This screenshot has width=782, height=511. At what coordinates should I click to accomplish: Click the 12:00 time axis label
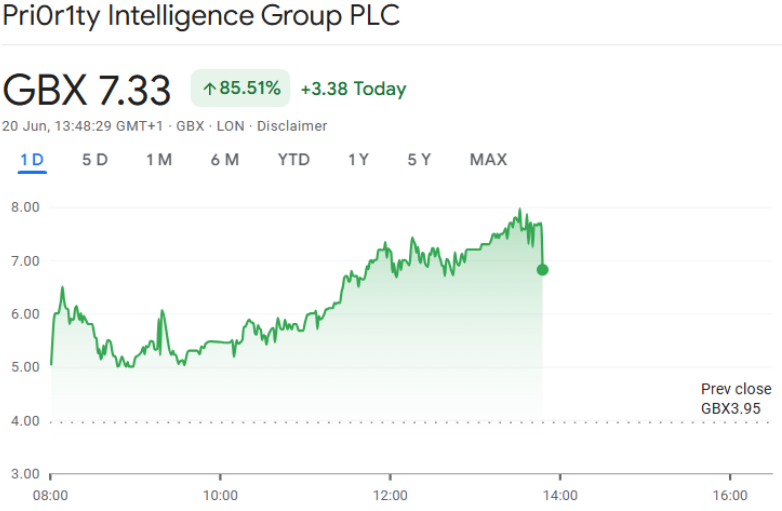tap(390, 494)
